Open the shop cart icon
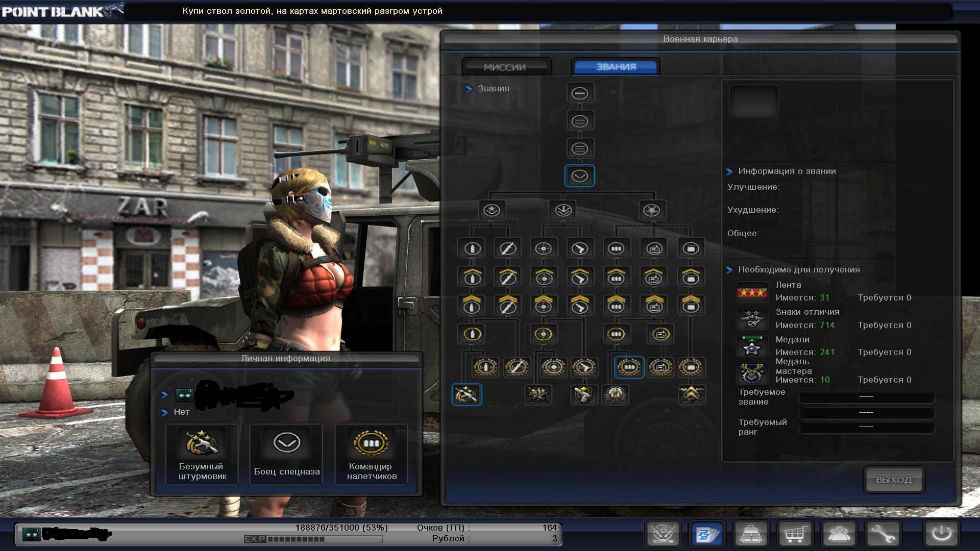980x551 pixels. click(795, 534)
